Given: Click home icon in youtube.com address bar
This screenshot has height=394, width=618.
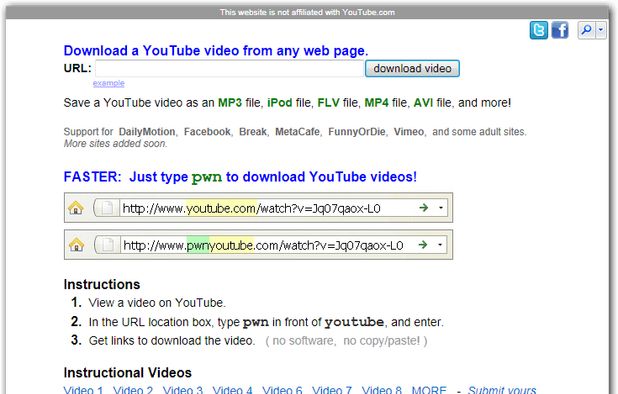Looking at the screenshot, I should (x=76, y=208).
